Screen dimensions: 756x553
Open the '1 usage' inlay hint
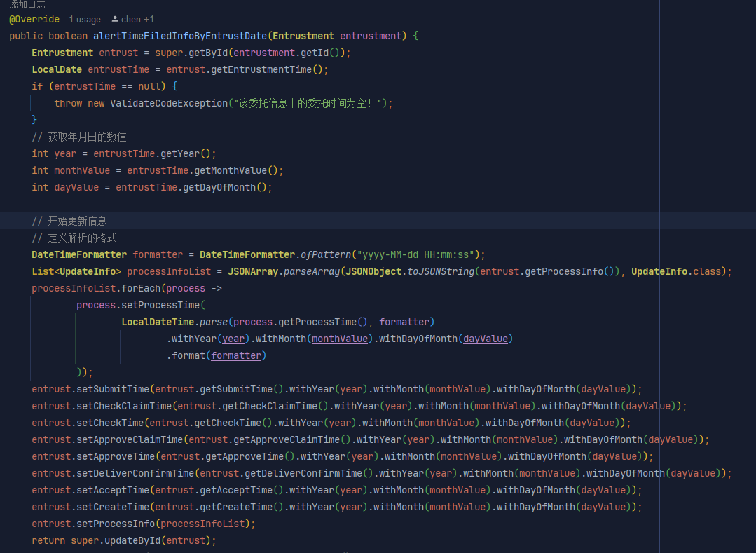click(85, 20)
